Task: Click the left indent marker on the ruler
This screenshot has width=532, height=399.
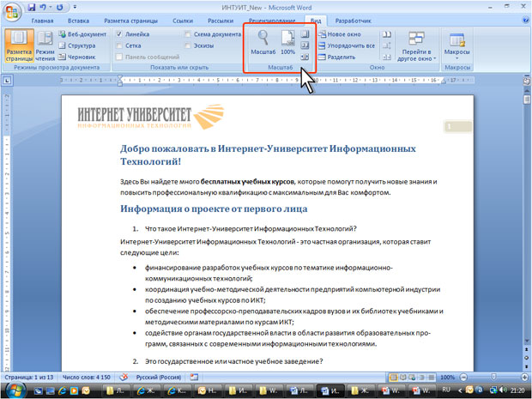Action: pyautogui.click(x=120, y=83)
